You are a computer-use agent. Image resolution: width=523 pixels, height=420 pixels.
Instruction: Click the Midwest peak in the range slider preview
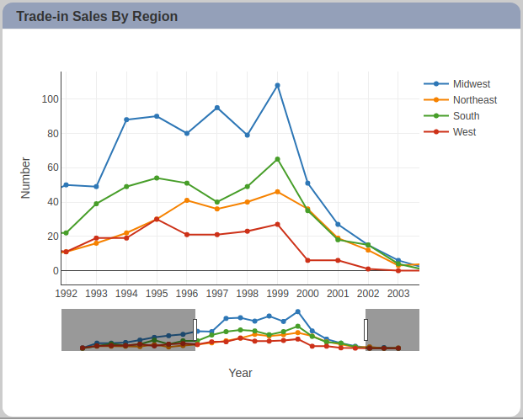(x=298, y=311)
